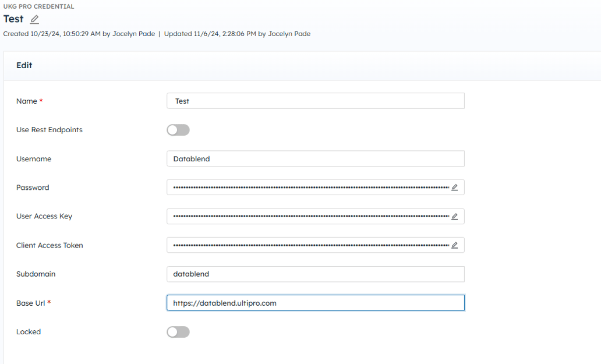Screen dimensions: 601x364
Task: Click the Test credential title text
Action: pyautogui.click(x=13, y=19)
